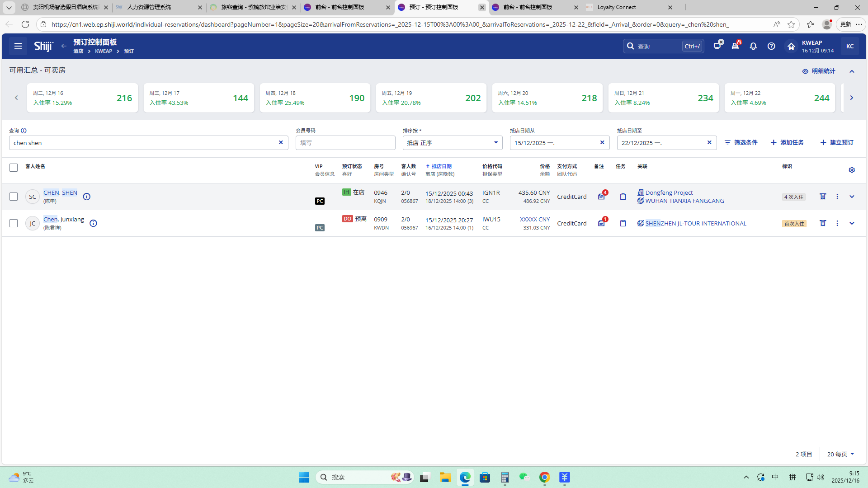Click the 会员号码 input field
868x488 pixels.
345,143
